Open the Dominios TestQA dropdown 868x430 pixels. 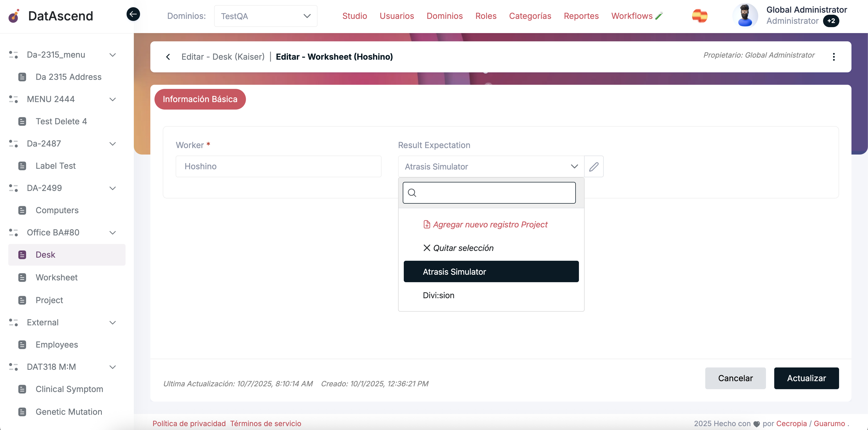(266, 16)
